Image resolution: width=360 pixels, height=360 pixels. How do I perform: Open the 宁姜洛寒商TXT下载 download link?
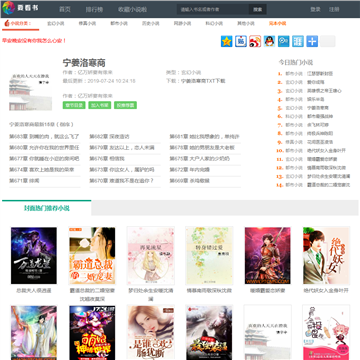pos(203,81)
